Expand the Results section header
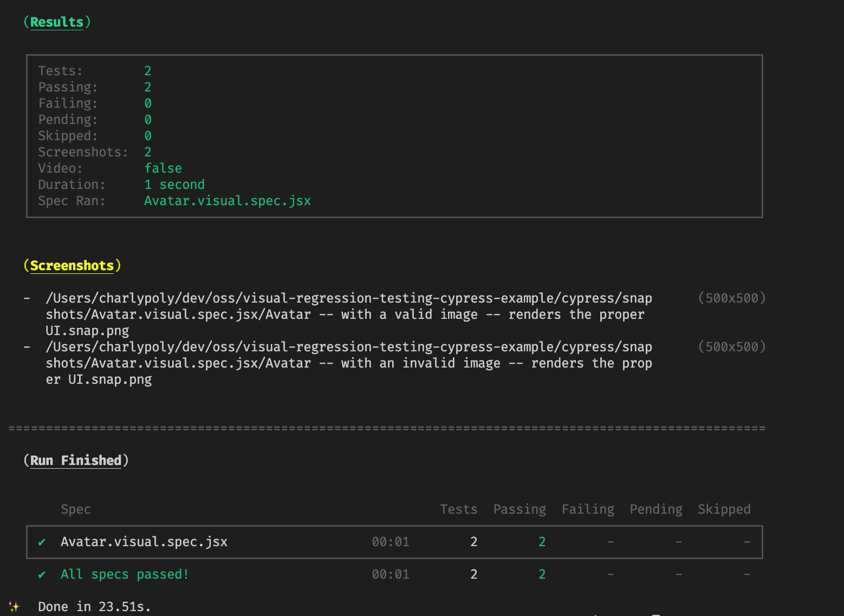844x616 pixels. point(57,22)
